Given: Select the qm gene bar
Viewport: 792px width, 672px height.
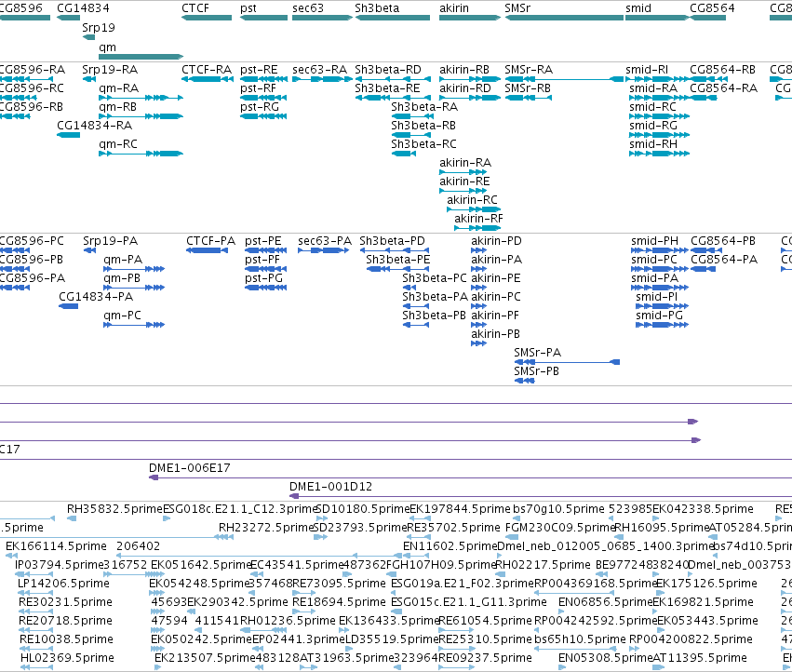Looking at the screenshot, I should pos(141,57).
